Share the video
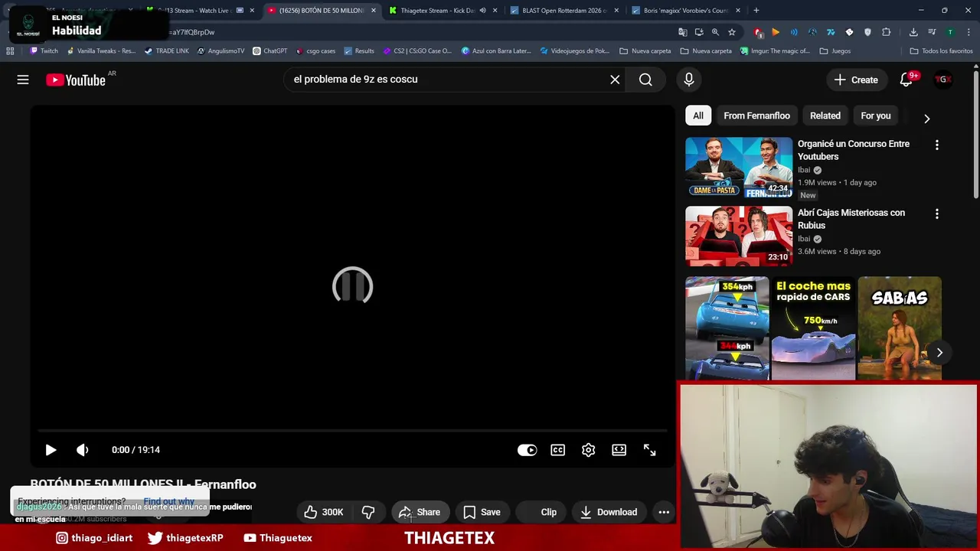This screenshot has width=980, height=551. pyautogui.click(x=420, y=512)
